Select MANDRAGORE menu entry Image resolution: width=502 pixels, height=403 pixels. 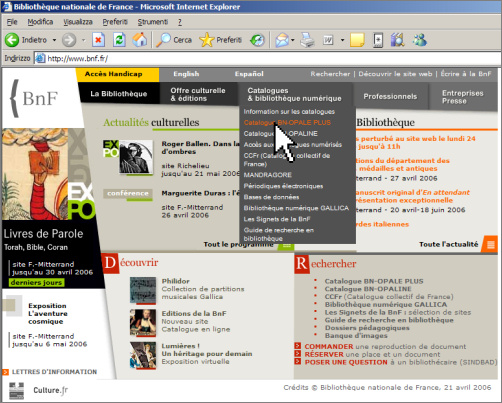click(x=268, y=175)
